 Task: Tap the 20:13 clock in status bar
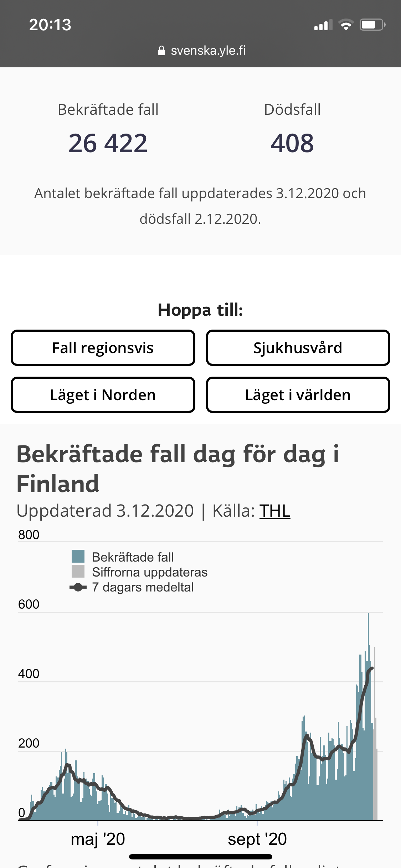pyautogui.click(x=50, y=25)
